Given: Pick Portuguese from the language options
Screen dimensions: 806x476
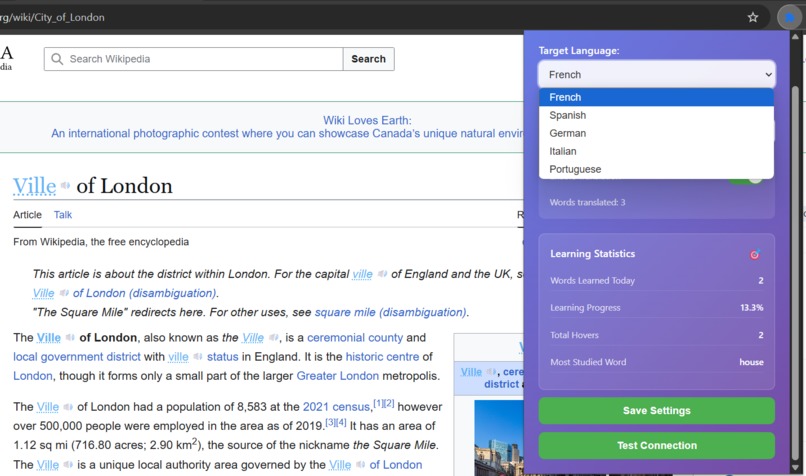Looking at the screenshot, I should point(656,169).
